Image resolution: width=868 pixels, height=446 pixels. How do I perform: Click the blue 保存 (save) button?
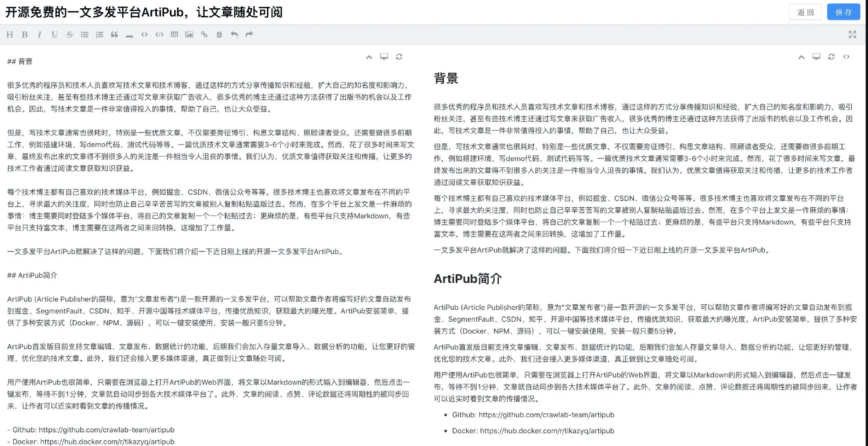[x=843, y=12]
